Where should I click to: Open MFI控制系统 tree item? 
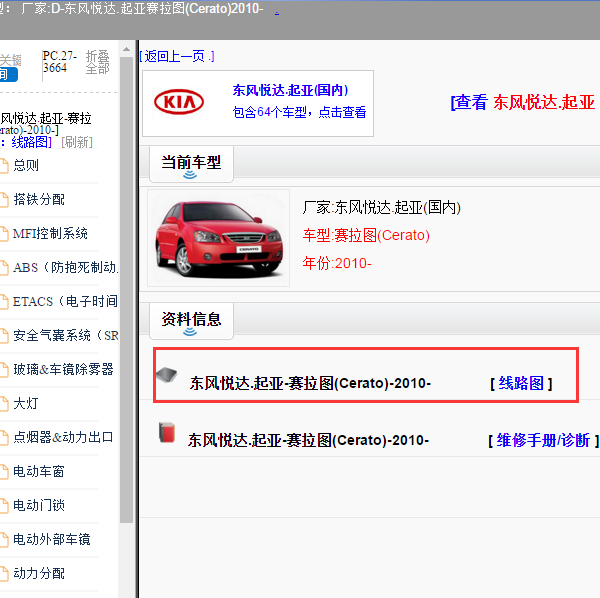tap(50, 233)
